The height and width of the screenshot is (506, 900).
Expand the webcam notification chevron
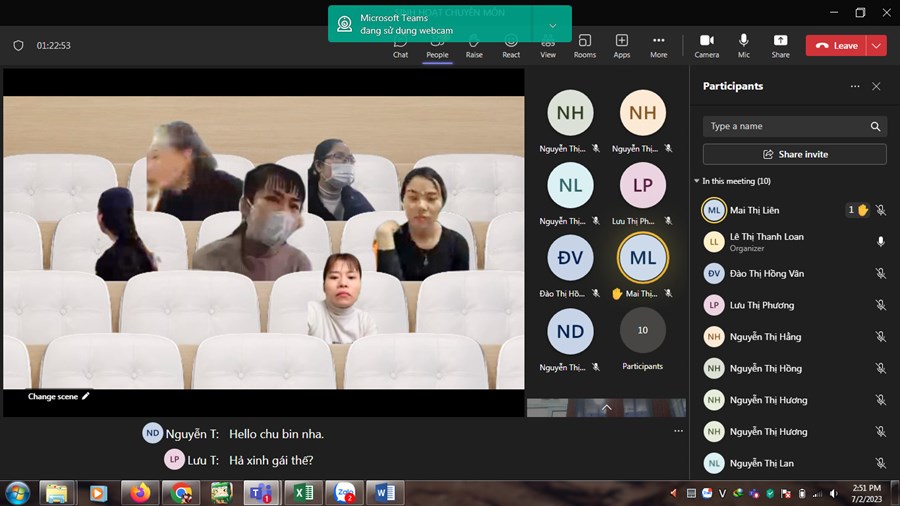click(x=552, y=25)
